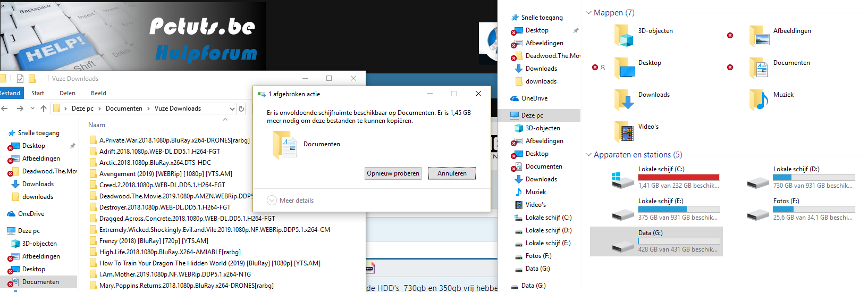
Task: Open the Bestand tab in Vuze Downloads window
Action: pyautogui.click(x=10, y=93)
